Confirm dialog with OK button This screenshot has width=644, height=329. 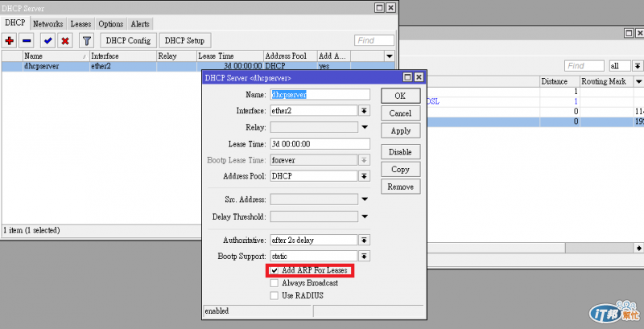point(400,96)
